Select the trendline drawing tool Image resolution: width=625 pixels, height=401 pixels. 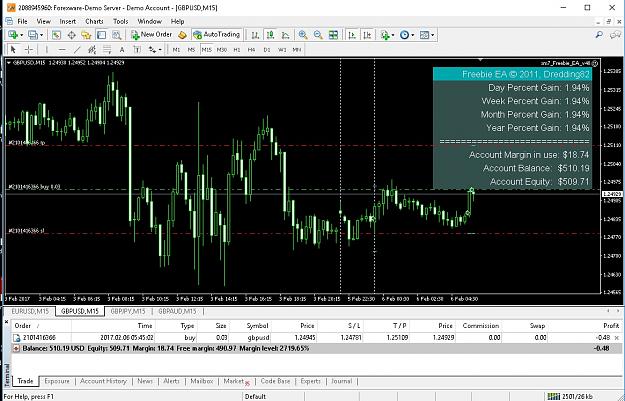tap(77, 49)
